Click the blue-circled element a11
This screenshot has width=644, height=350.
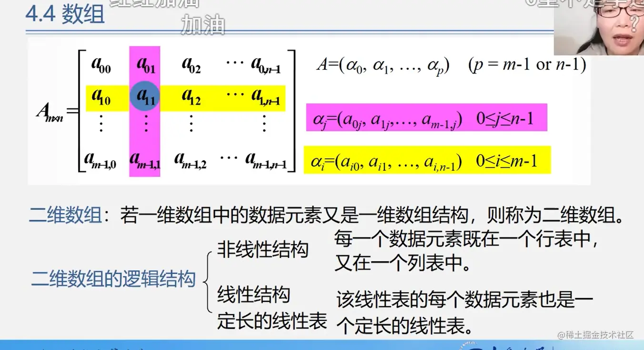click(x=145, y=97)
